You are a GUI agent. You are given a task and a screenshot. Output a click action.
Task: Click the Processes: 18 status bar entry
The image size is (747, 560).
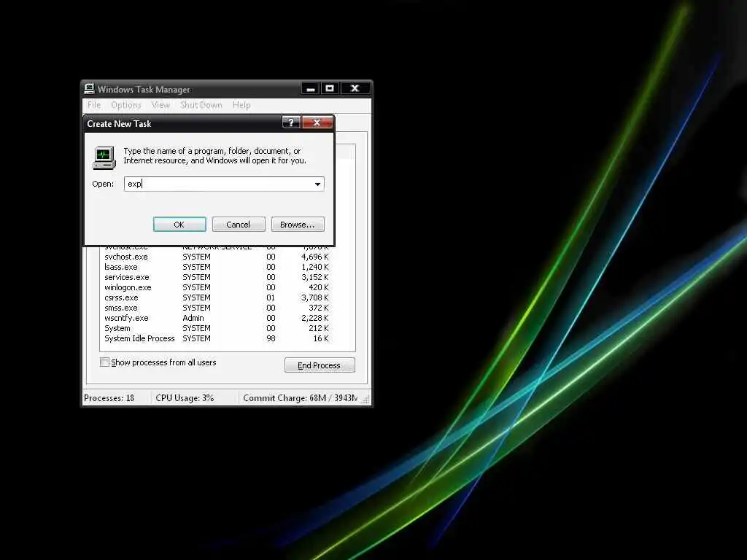(x=109, y=398)
